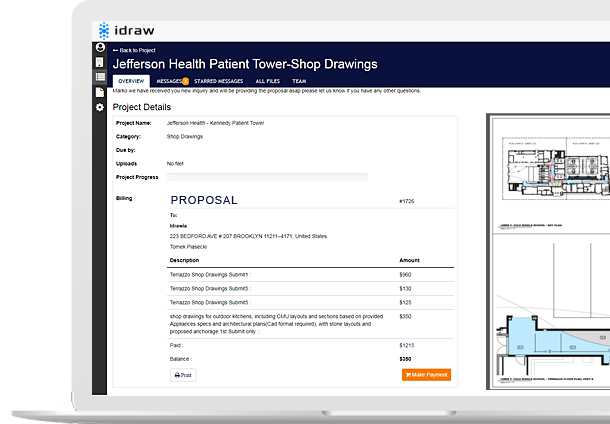Click the name 'Tomek Piasecki'
Image resolution: width=610 pixels, height=424 pixels.
[x=188, y=247]
